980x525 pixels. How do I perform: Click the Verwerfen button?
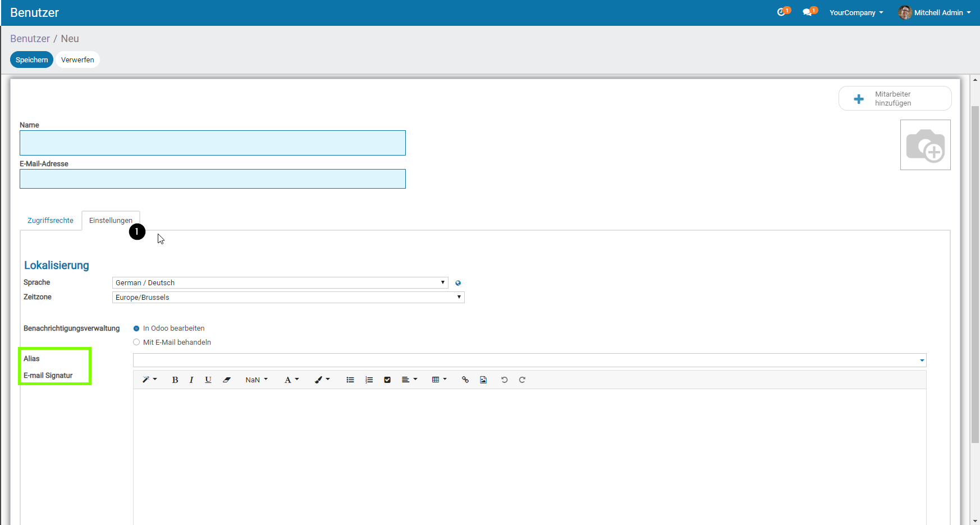[77, 60]
